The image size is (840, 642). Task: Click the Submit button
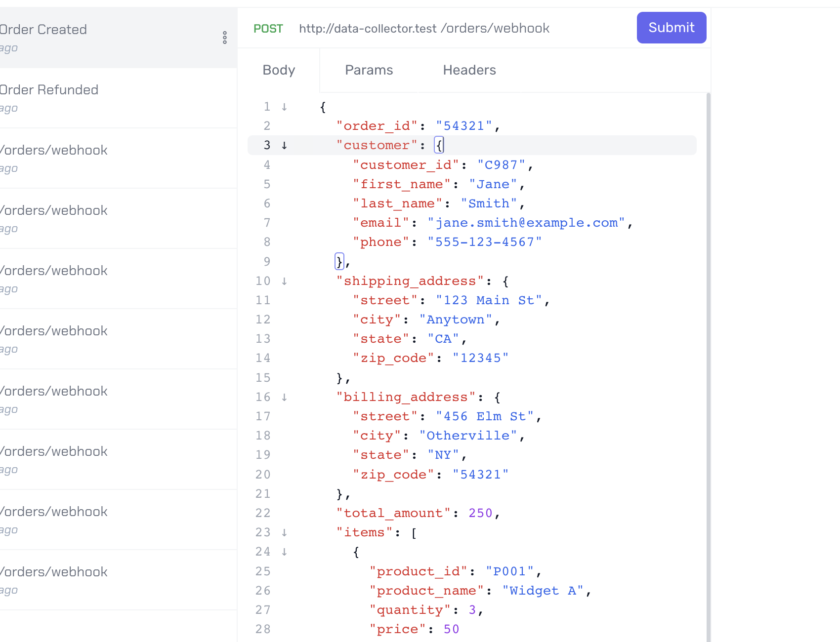coord(671,28)
